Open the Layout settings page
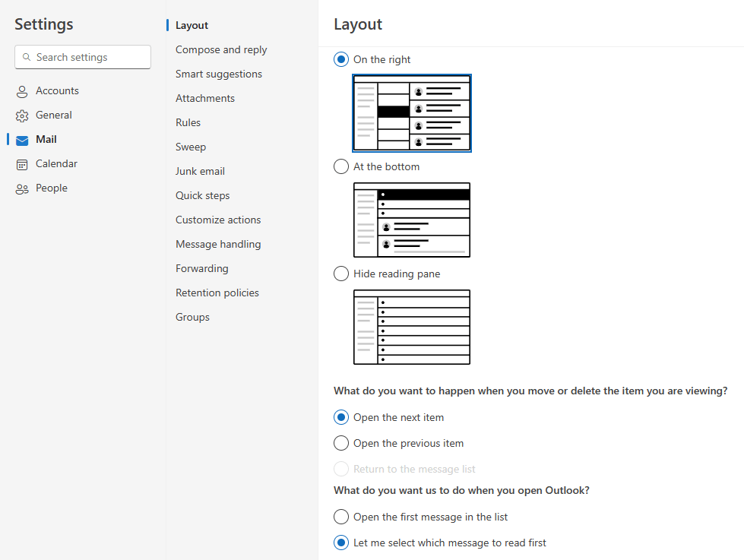The height and width of the screenshot is (560, 744). click(192, 25)
